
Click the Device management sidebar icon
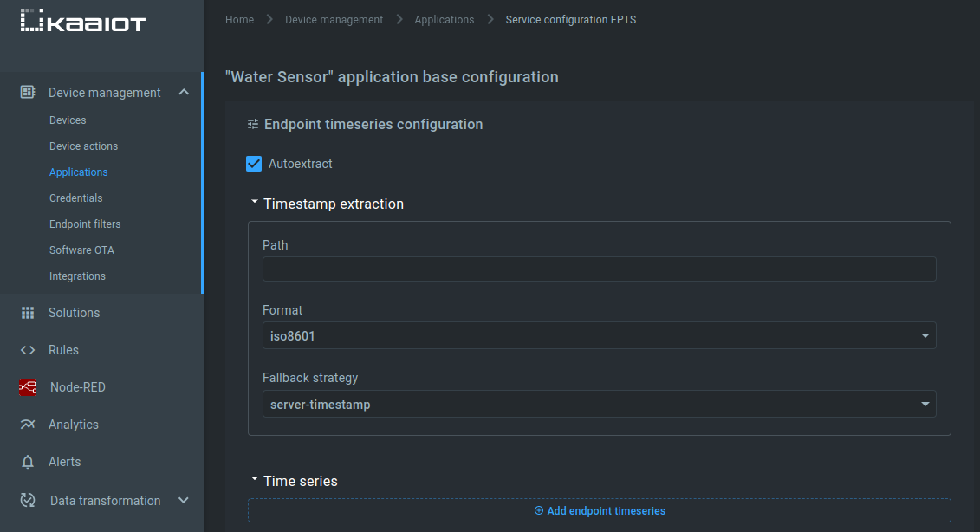(28, 92)
